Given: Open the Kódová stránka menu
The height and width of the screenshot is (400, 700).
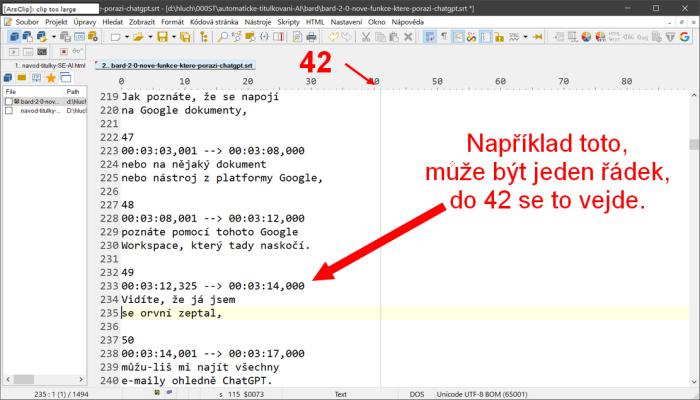Looking at the screenshot, I should point(214,22).
